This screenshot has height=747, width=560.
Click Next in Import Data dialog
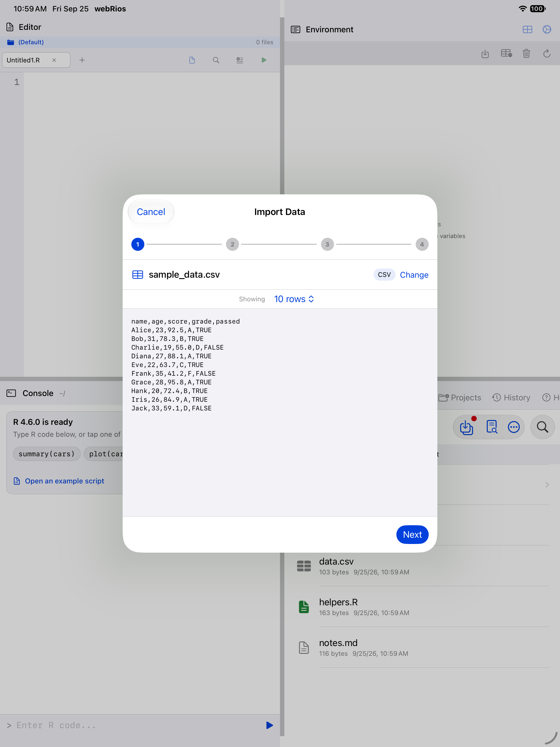tap(412, 534)
